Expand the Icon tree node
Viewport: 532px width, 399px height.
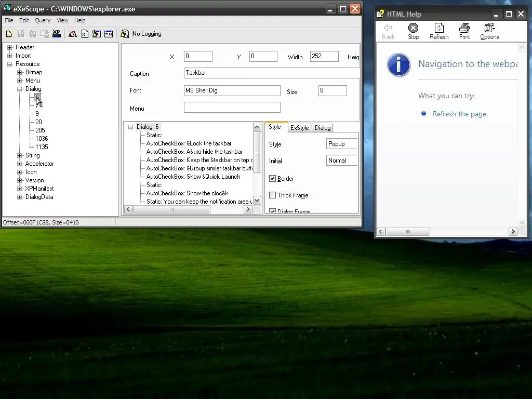pyautogui.click(x=20, y=172)
